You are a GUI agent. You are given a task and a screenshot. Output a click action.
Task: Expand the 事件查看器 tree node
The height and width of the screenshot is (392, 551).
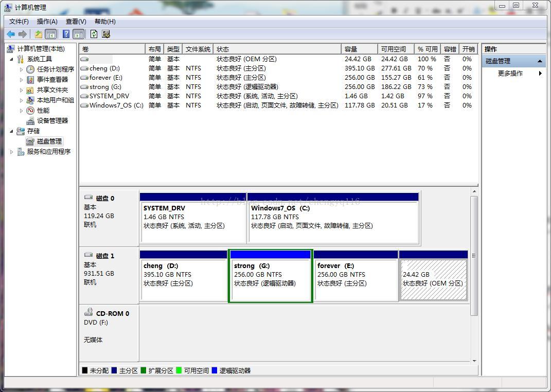tap(22, 80)
